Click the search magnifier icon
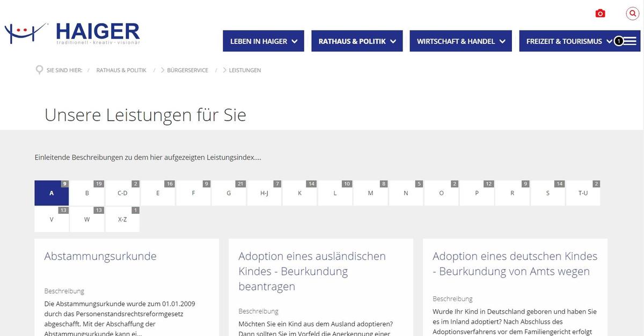The image size is (644, 336). click(x=632, y=13)
